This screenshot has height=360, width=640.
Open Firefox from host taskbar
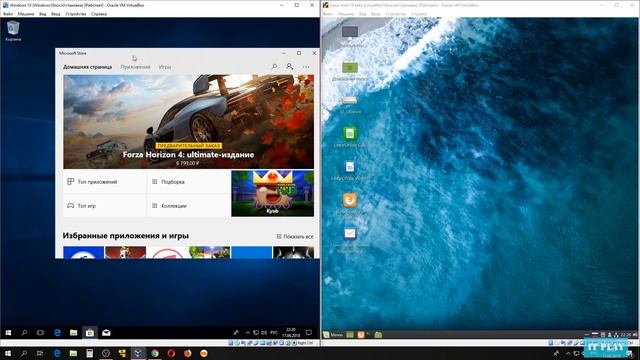click(x=187, y=353)
